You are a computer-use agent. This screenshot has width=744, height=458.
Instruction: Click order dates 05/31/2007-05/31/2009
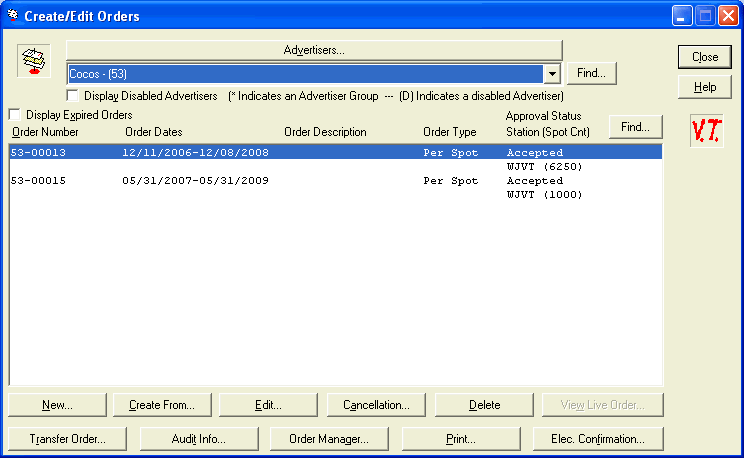195,180
